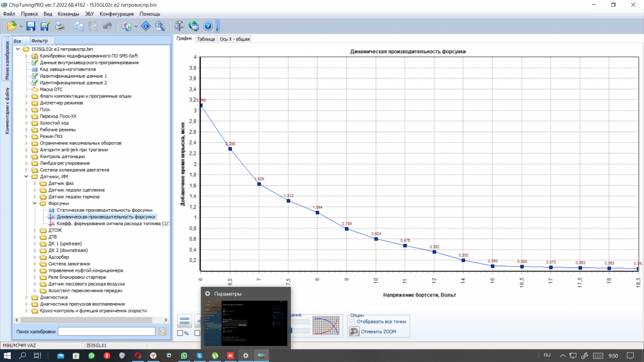Enable the % checkbox below the graph
This screenshot has height=362, width=644.
pos(180,333)
